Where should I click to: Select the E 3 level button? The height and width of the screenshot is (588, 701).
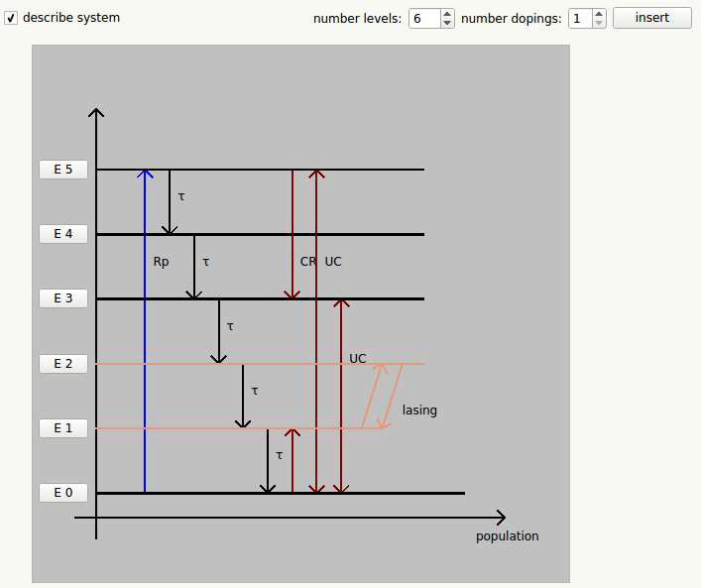(63, 298)
